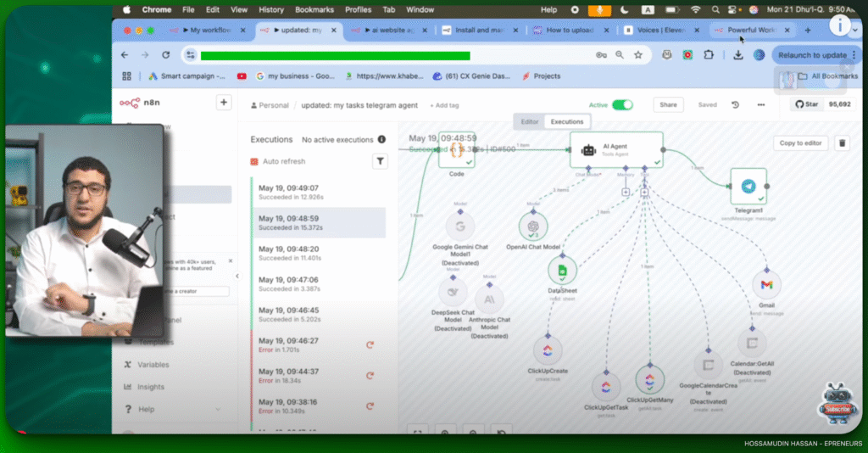The image size is (868, 453).
Task: Open the Apple menu
Action: [126, 9]
